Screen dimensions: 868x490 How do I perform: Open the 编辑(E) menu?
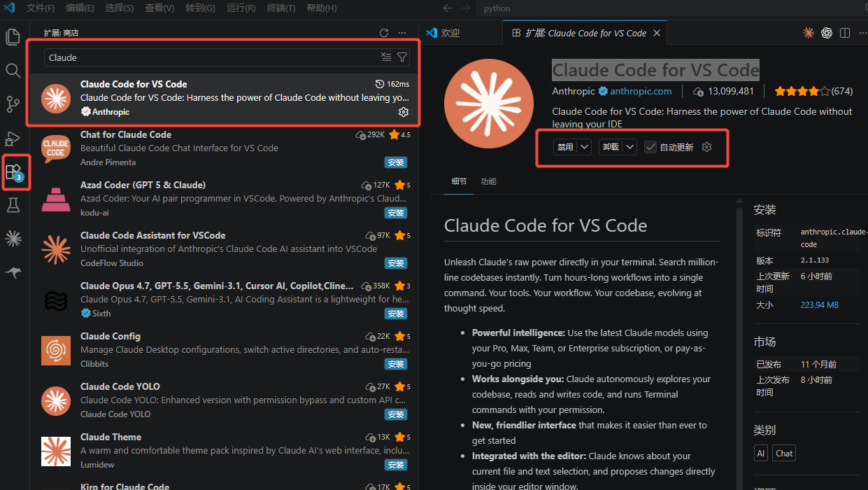click(80, 8)
